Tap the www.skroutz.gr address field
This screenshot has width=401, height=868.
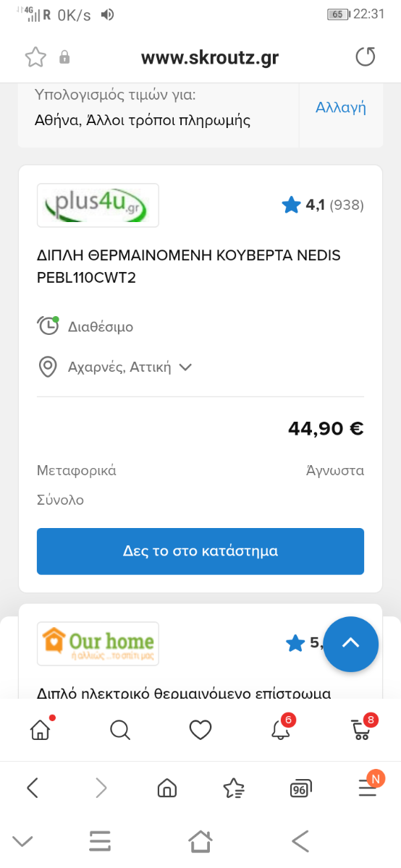click(x=210, y=58)
